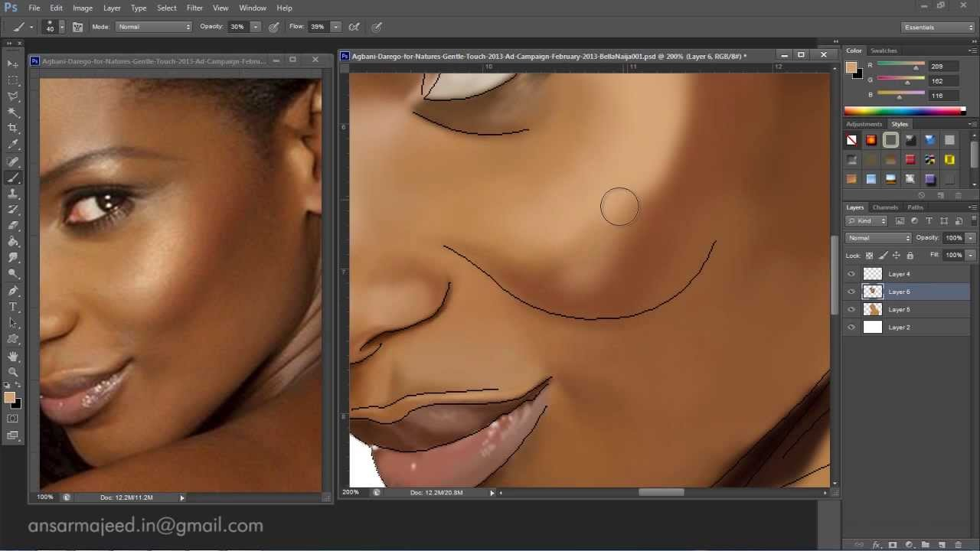This screenshot has height=551, width=980.
Task: Filter layers by pixel layers
Action: pos(900,221)
